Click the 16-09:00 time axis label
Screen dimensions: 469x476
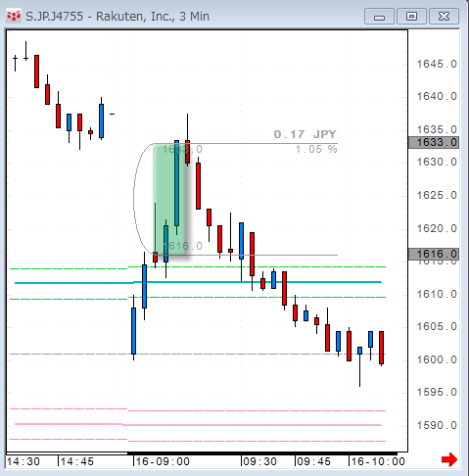pyautogui.click(x=163, y=461)
